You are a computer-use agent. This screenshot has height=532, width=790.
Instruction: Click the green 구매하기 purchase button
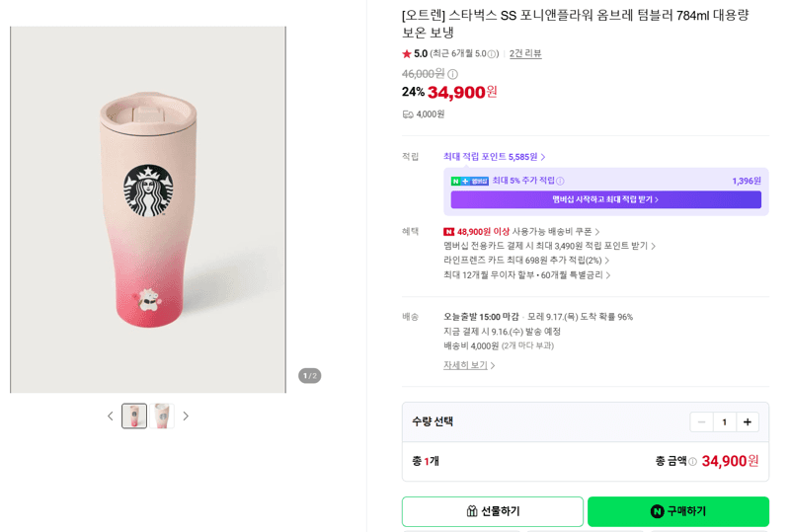pos(678,511)
